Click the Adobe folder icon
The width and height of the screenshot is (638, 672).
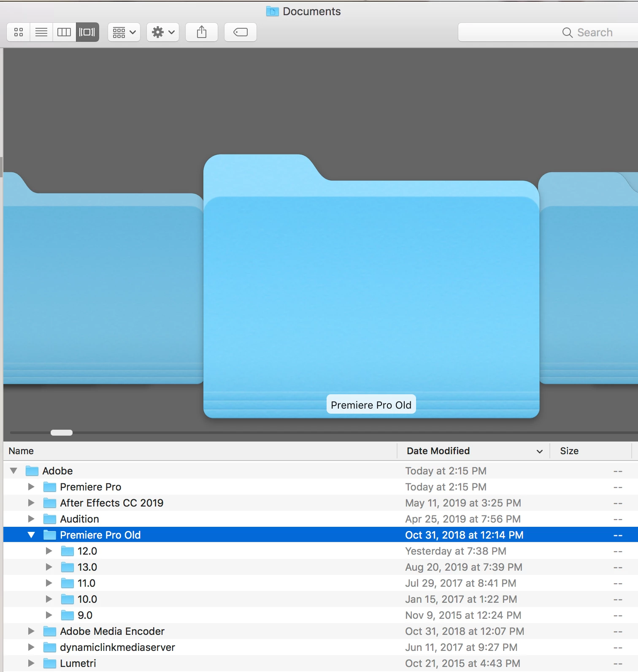32,471
